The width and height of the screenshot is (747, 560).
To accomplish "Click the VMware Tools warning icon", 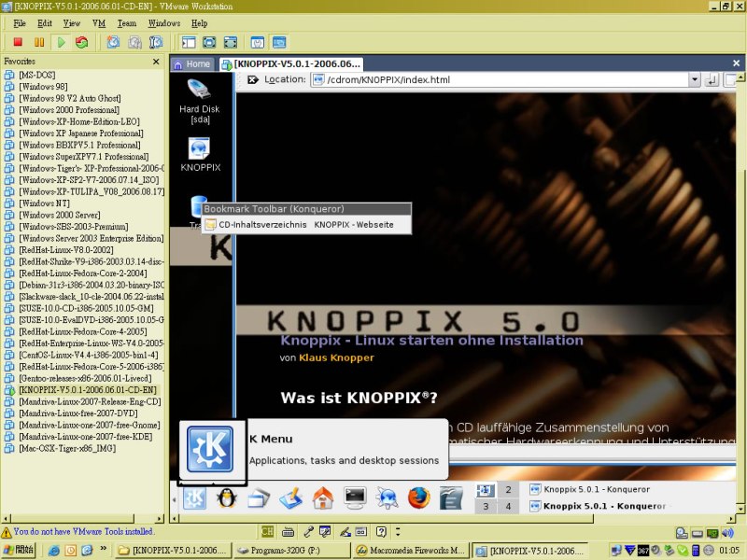I will pos(7,532).
